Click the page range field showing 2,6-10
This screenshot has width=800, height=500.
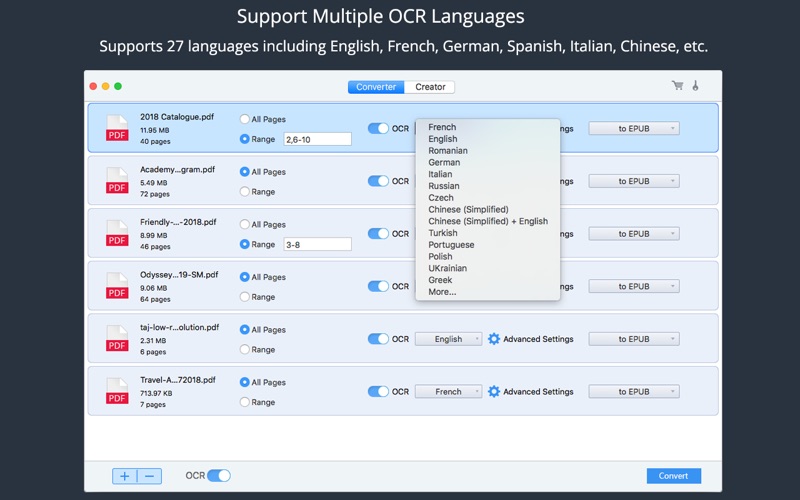[317, 139]
